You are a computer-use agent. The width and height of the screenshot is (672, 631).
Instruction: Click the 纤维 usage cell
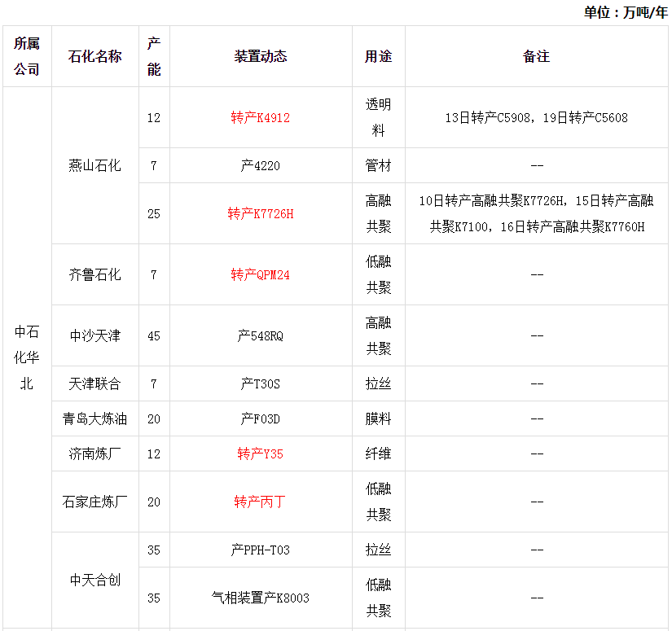pyautogui.click(x=379, y=454)
